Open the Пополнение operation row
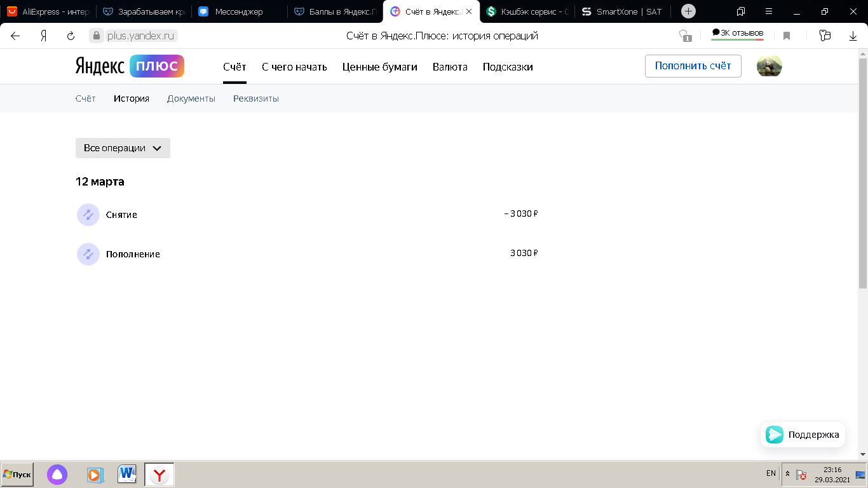 [307, 254]
